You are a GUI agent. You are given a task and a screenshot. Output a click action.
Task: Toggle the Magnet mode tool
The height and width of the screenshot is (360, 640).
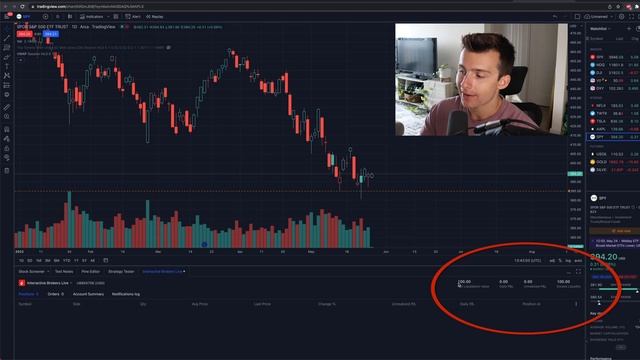(x=7, y=129)
